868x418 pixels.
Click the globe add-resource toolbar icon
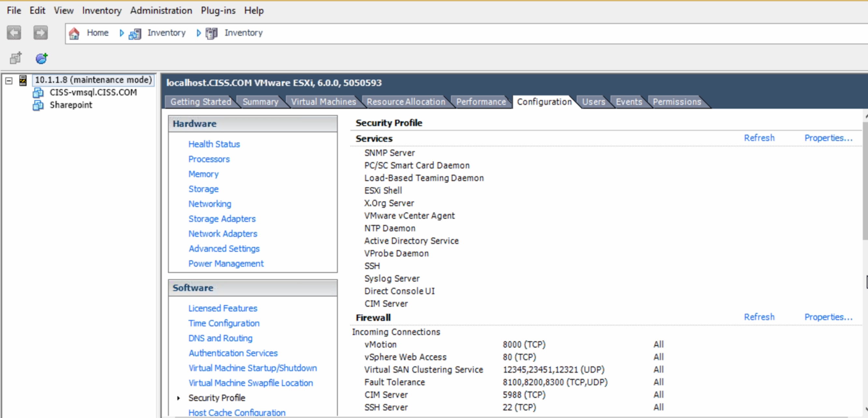42,58
